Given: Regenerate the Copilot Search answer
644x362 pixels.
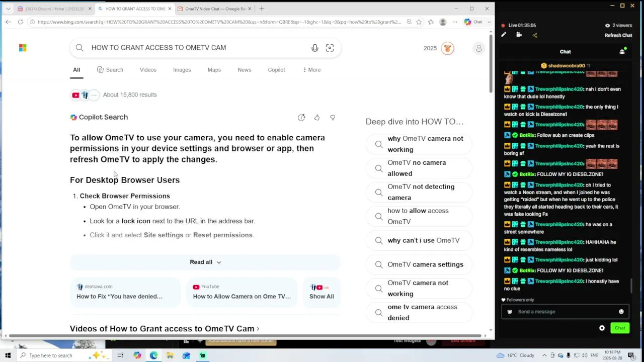Looking at the screenshot, I should [x=301, y=118].
